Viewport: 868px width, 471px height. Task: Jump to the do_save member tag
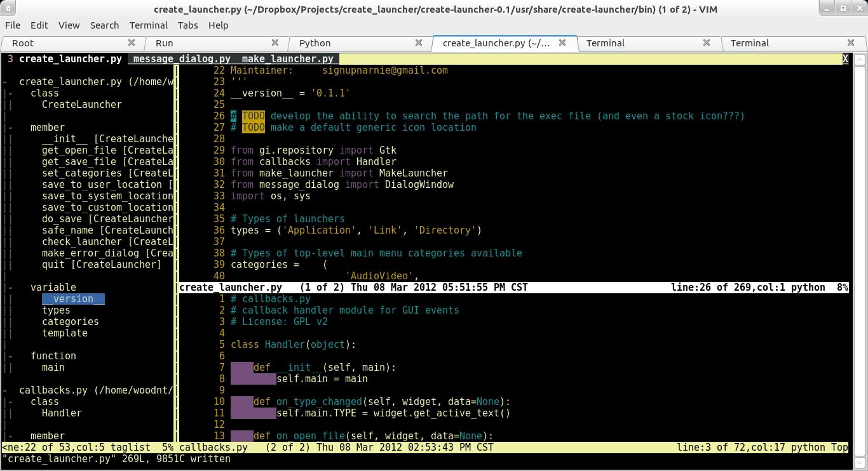pos(107,218)
